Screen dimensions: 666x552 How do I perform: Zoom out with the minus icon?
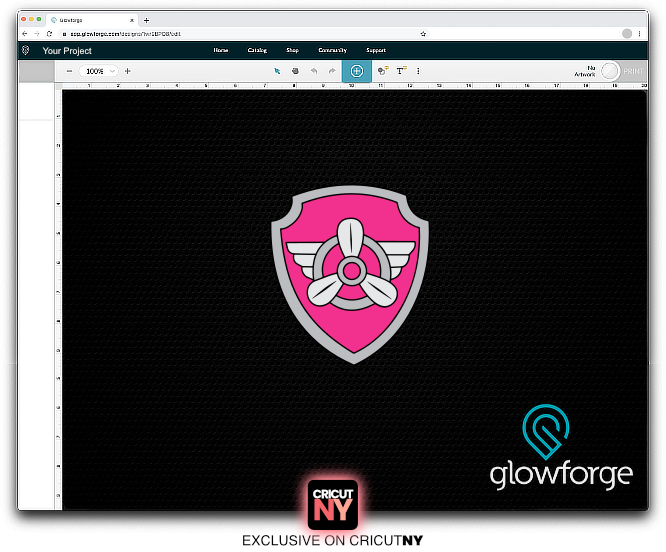coord(69,71)
